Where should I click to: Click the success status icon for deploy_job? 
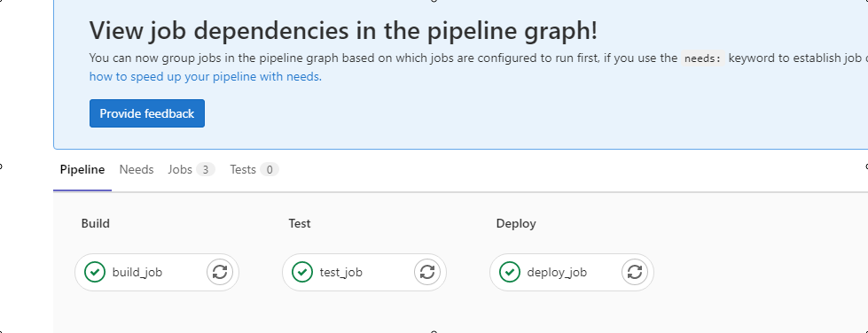pos(510,272)
